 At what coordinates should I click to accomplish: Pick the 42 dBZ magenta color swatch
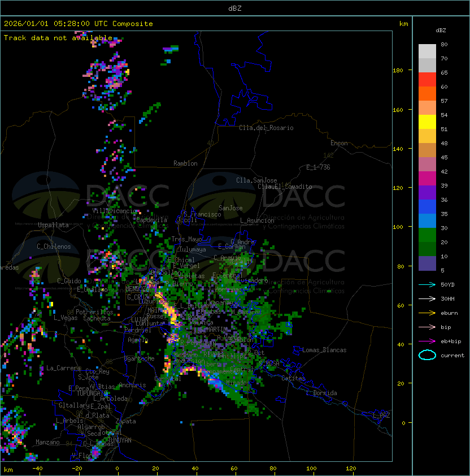(427, 179)
